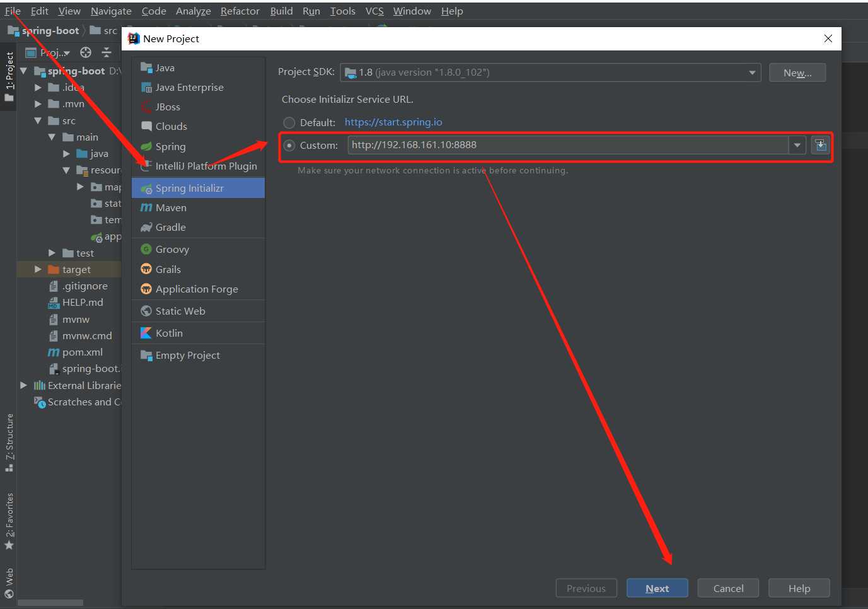Collapse the main folder
This screenshot has width=868, height=609.
52,137
